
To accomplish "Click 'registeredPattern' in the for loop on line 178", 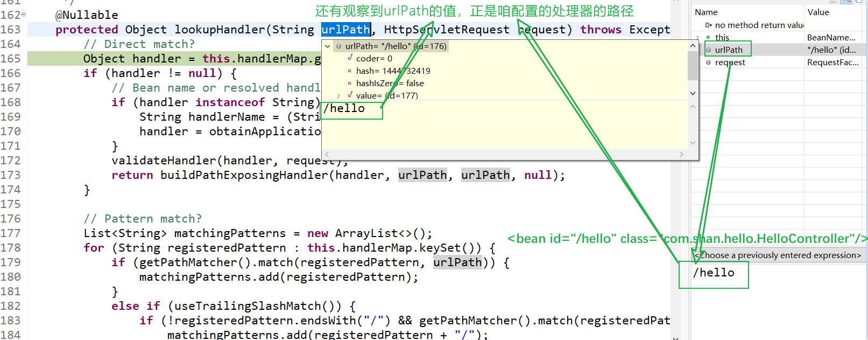I will coord(227,248).
